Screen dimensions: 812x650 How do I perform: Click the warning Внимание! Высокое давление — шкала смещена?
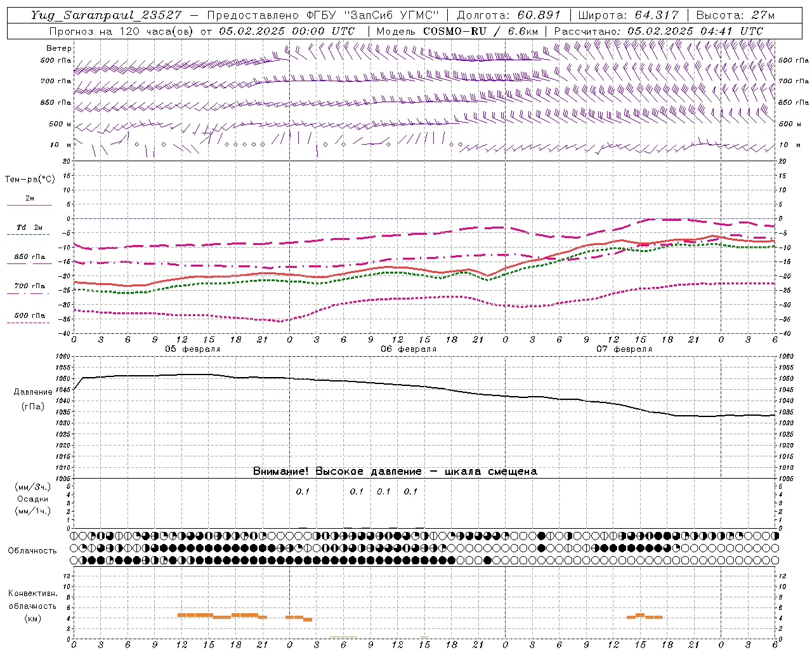point(395,472)
